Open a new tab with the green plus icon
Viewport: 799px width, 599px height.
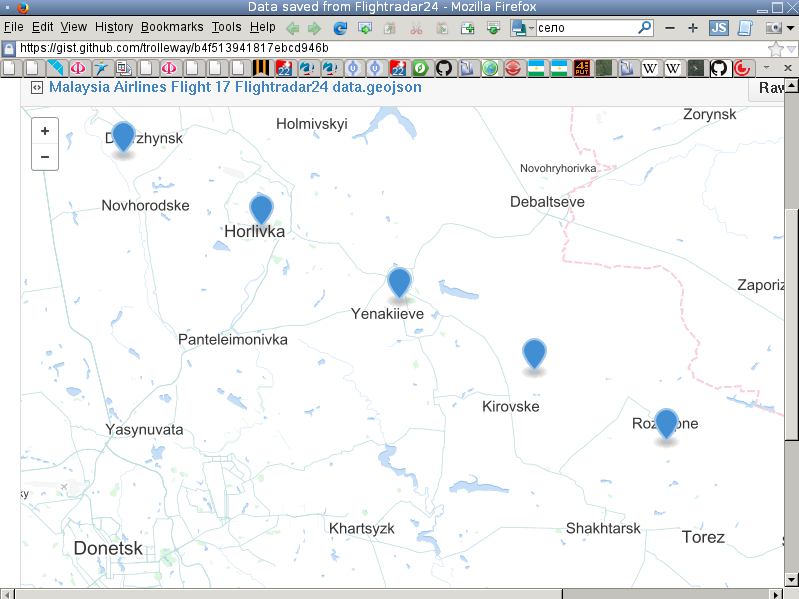click(467, 28)
